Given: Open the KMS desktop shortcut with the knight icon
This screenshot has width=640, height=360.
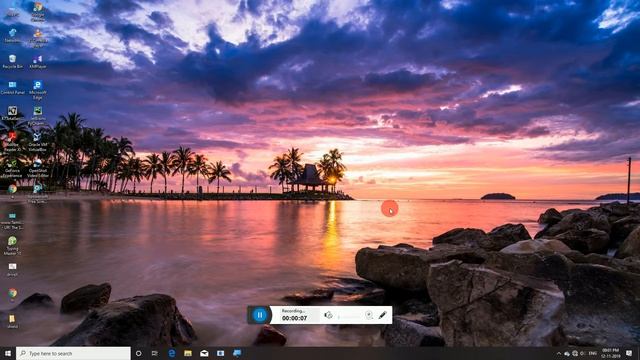Looking at the screenshot, I should 12,113.
